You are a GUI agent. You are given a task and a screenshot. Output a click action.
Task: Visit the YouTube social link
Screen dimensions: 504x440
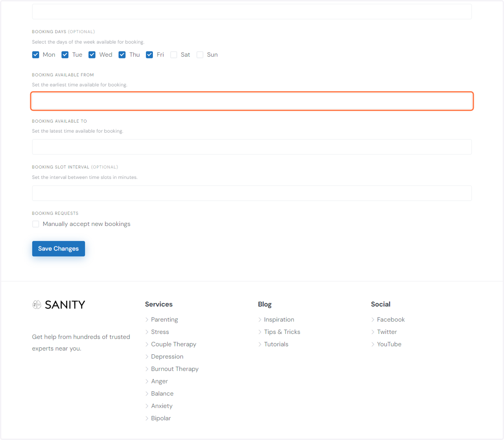389,344
